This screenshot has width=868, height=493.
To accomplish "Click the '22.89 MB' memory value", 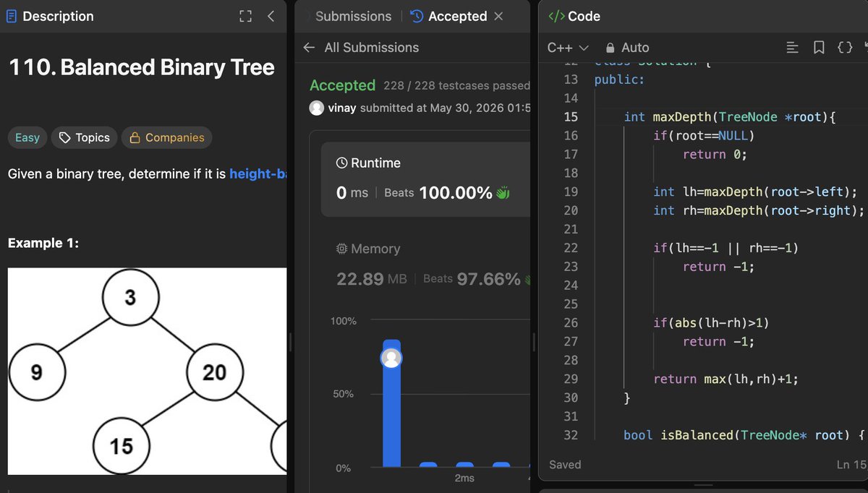I will tap(371, 279).
